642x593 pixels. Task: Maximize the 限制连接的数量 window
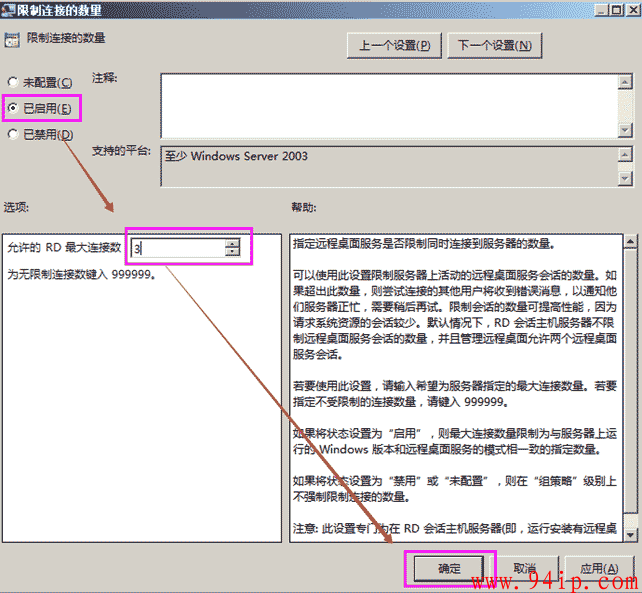click(616, 10)
